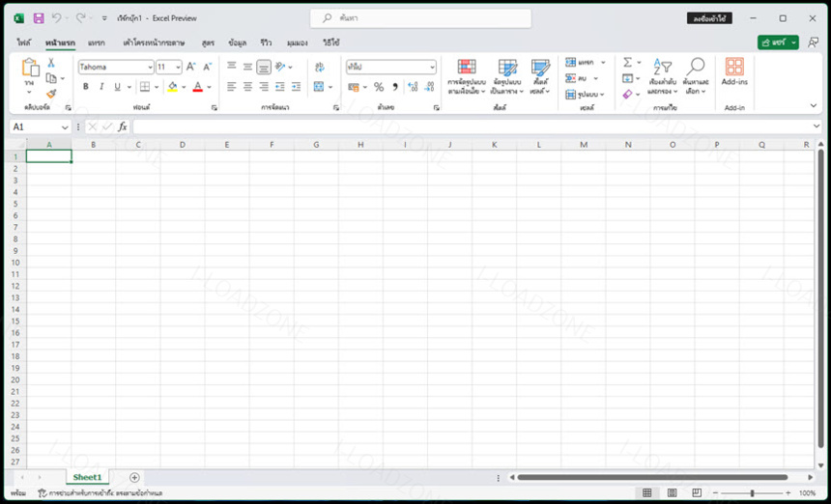
Task: Click the Decrease Indent icon
Action: click(280, 86)
